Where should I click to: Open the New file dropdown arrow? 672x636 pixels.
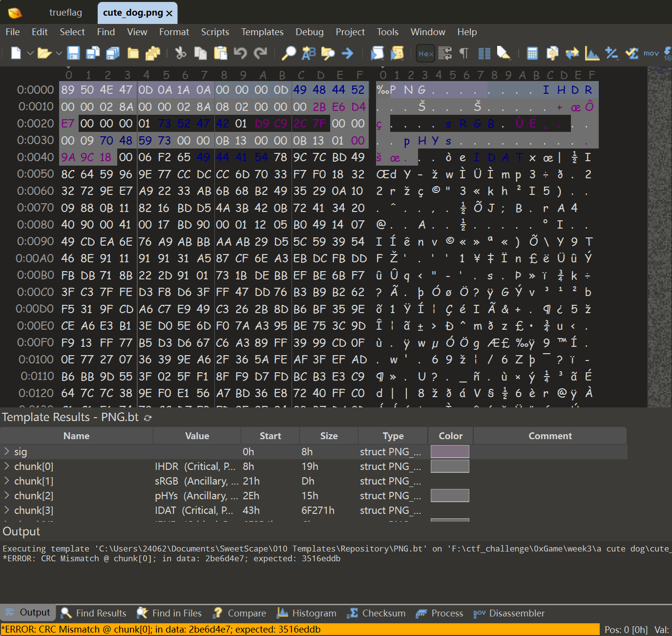pos(30,53)
